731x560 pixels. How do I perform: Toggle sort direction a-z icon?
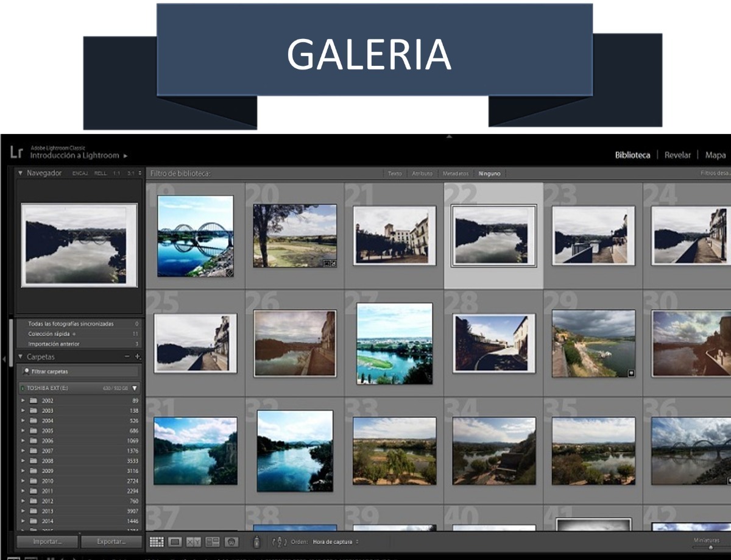pos(279,541)
